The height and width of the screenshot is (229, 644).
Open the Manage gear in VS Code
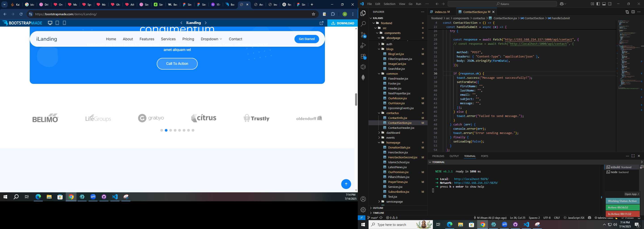click(363, 210)
